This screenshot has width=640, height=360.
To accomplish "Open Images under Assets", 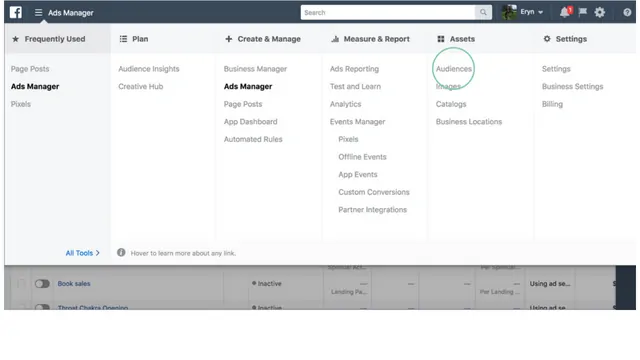I will coord(448,86).
